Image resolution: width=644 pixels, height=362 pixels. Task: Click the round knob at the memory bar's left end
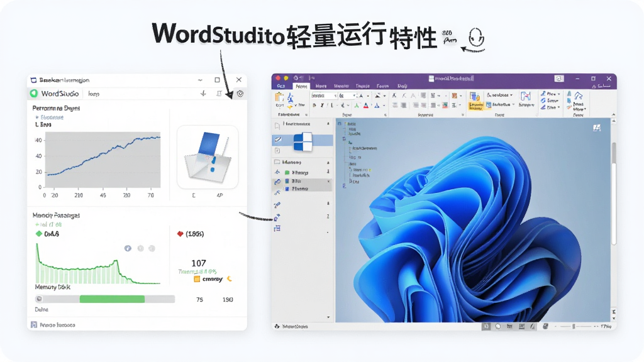point(39,299)
